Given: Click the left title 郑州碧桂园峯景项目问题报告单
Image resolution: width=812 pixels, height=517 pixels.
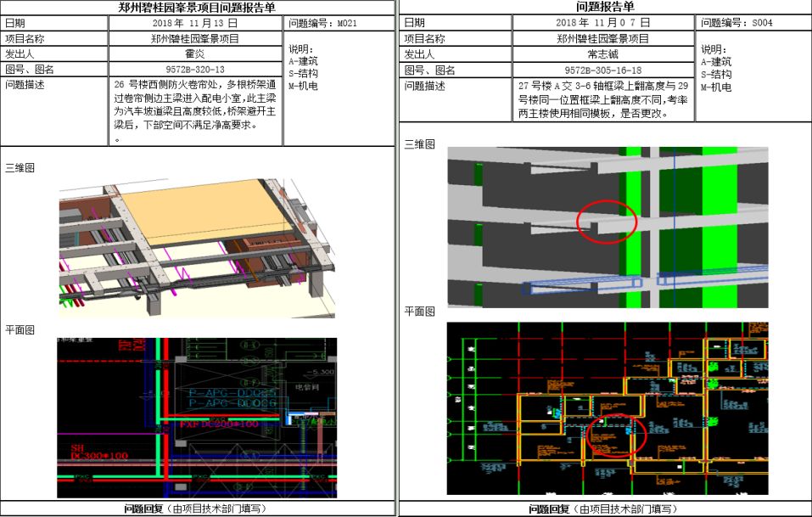Looking at the screenshot, I should tap(197, 8).
